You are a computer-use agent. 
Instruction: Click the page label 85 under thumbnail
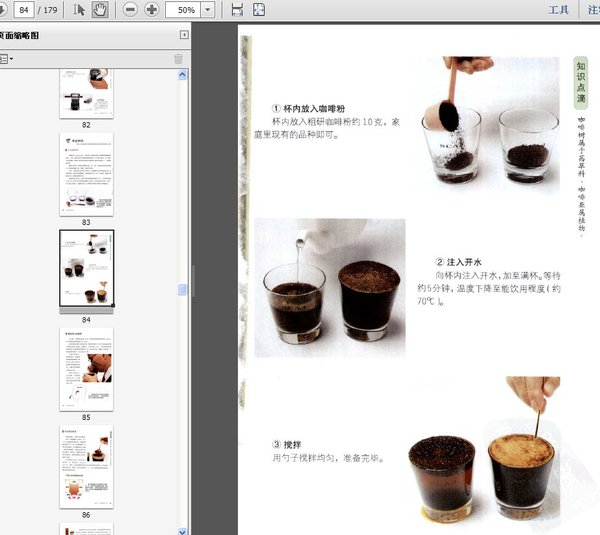(86, 417)
